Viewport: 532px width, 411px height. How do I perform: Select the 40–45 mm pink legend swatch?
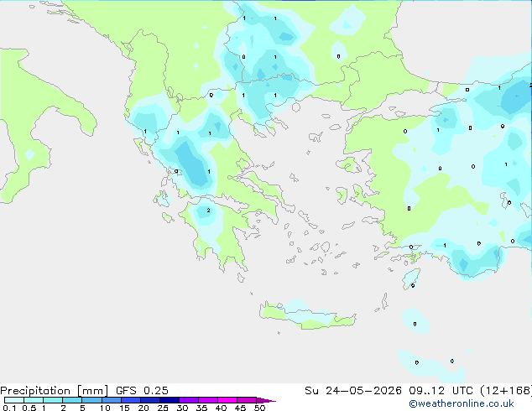pyautogui.click(x=227, y=400)
